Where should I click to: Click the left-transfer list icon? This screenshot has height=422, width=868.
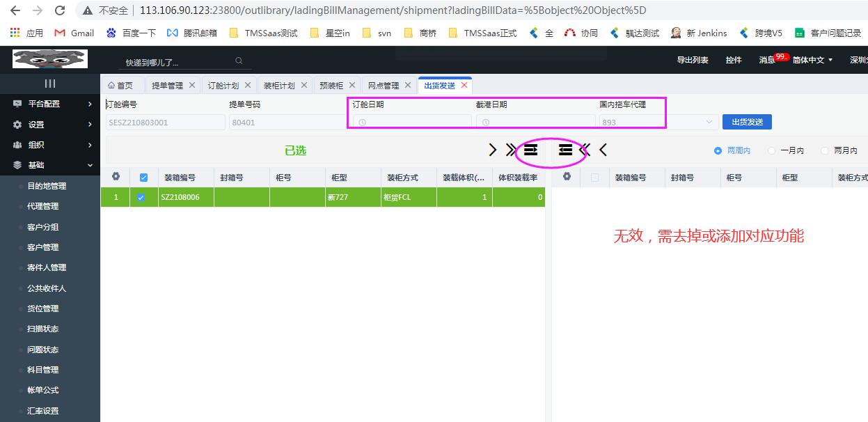(565, 150)
